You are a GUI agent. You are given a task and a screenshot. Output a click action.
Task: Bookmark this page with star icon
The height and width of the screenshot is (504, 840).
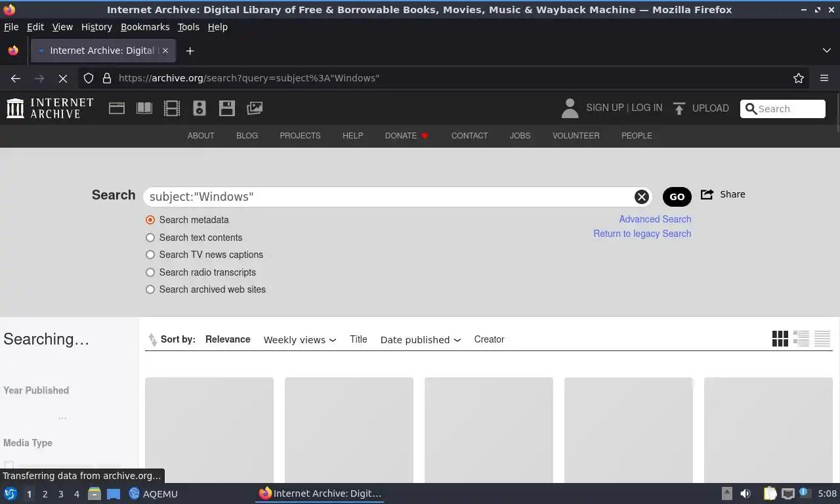(799, 78)
